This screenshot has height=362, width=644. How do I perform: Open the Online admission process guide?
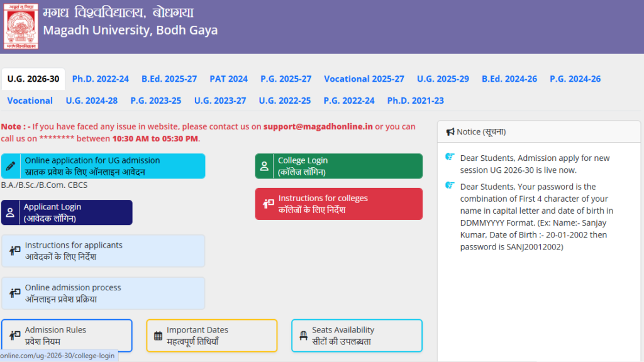click(x=103, y=293)
